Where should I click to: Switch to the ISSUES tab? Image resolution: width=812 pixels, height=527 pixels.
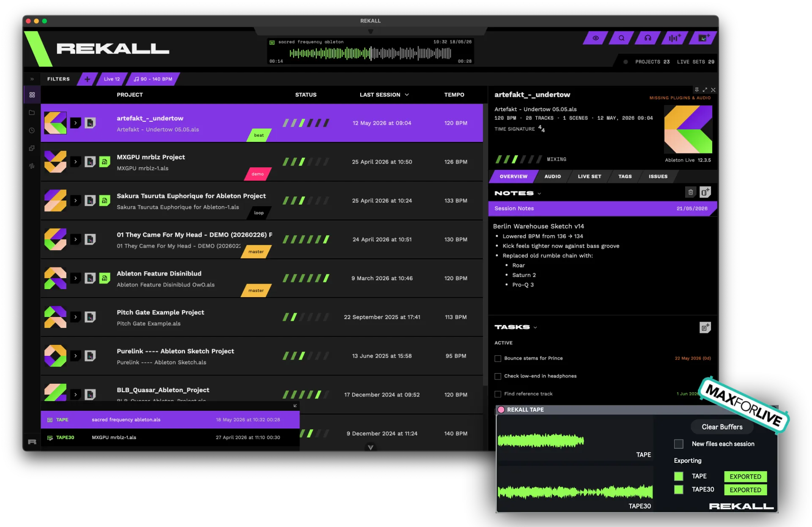point(658,177)
